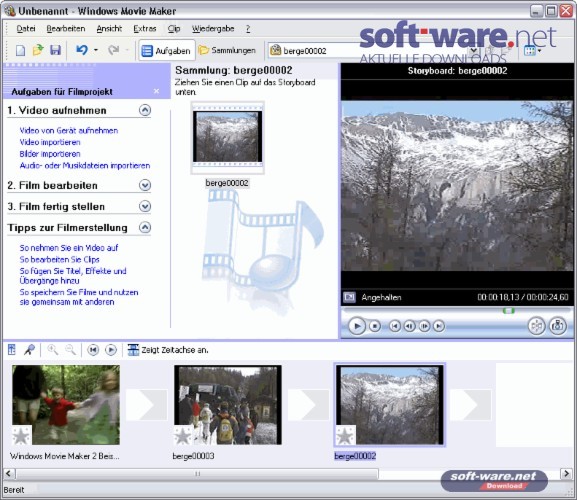Viewport: 577px width, 500px height.
Task: Click the Set Audio Levels storyboard icon
Action: [x=12, y=350]
